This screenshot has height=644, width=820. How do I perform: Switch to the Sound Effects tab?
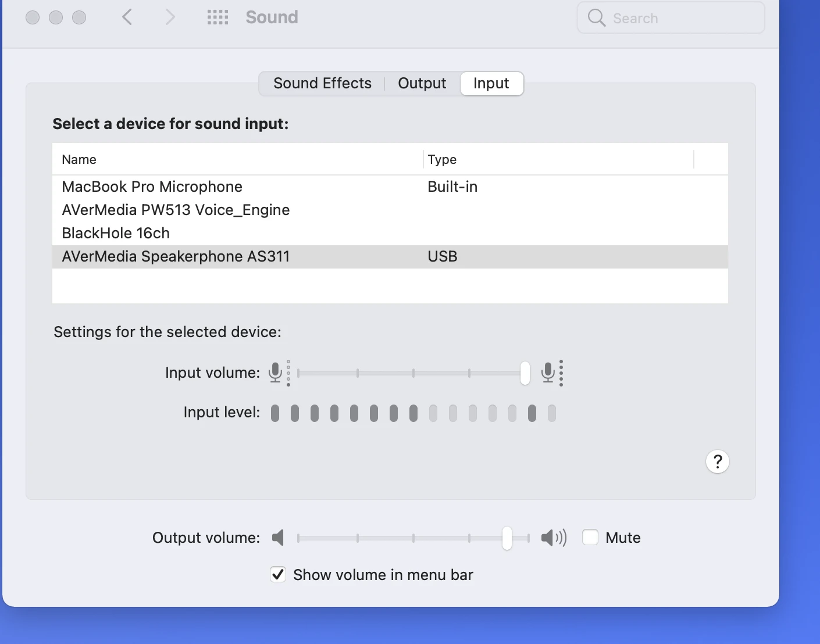pyautogui.click(x=322, y=83)
